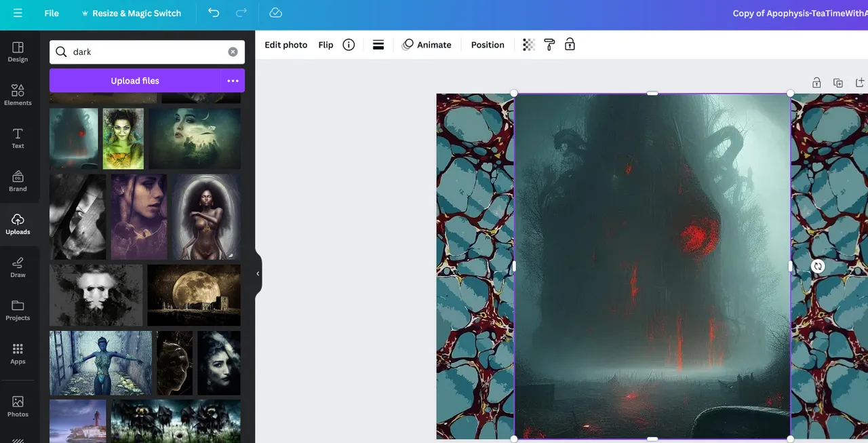The image size is (868, 443).
Task: Undo the last action
Action: point(214,13)
